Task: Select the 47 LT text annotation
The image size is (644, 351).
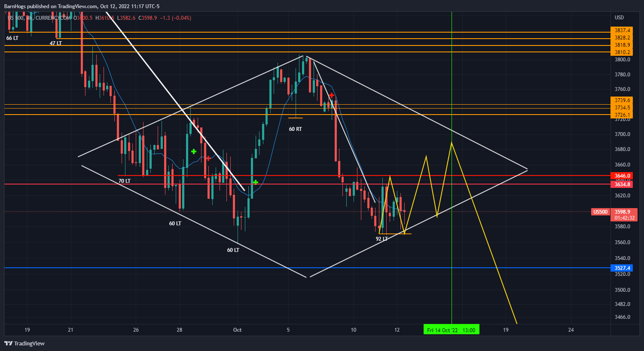Action: point(55,43)
